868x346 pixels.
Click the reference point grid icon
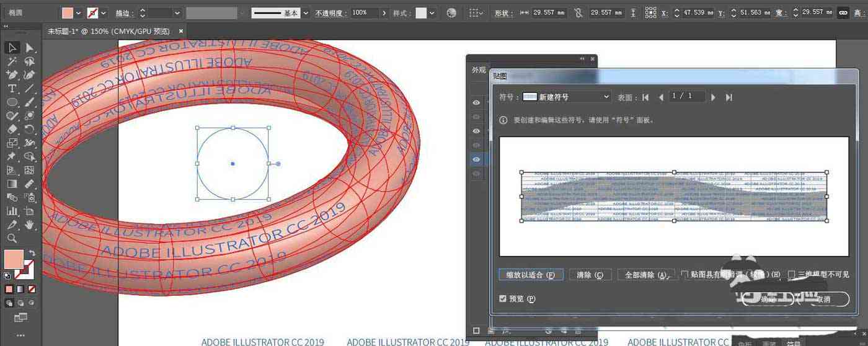pos(650,12)
